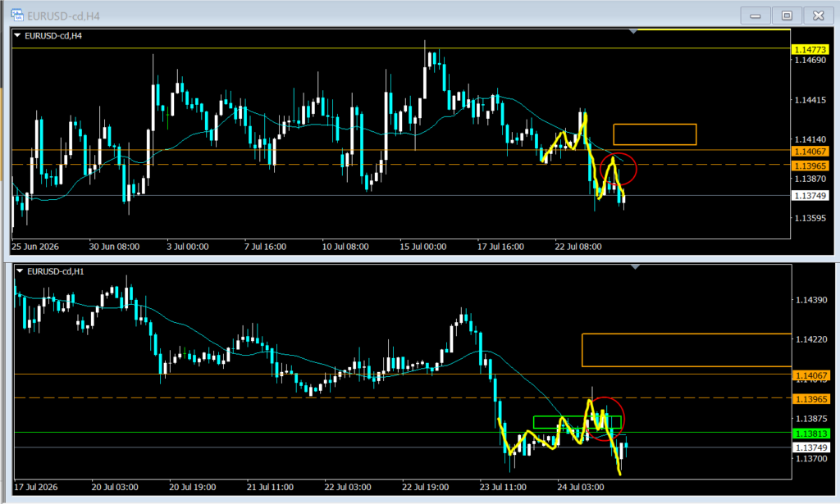Click the 15 Jul 00:00 time axis label
This screenshot has width=840, height=504.
pos(423,247)
